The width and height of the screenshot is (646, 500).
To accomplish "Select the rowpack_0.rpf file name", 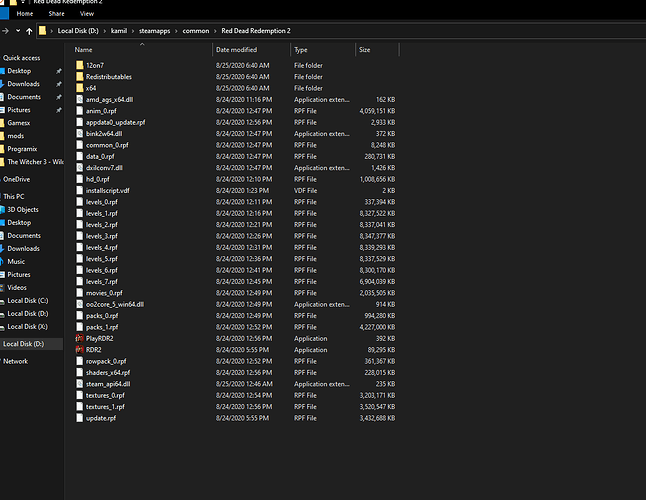I will [x=106, y=361].
